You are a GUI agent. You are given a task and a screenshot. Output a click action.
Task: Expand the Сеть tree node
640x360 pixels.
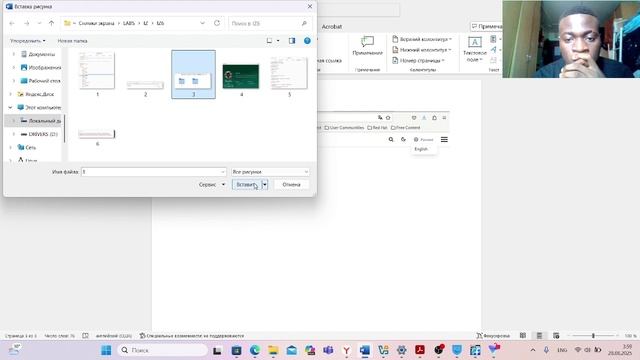click(x=10, y=147)
